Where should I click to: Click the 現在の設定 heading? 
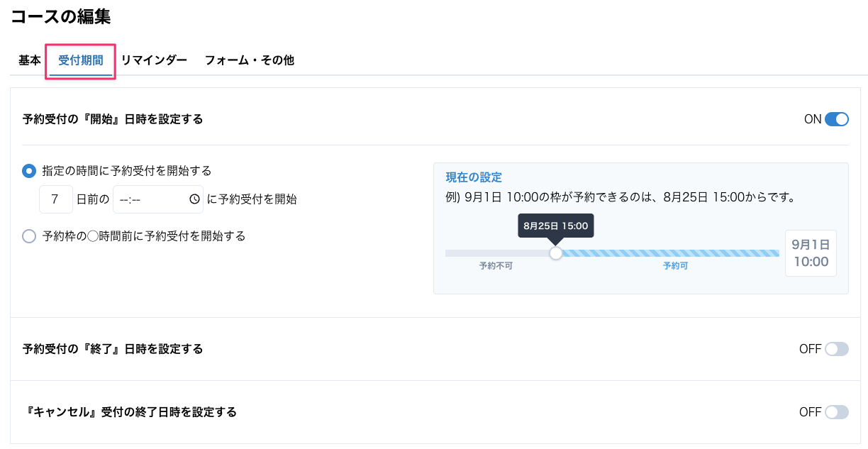coord(474,177)
